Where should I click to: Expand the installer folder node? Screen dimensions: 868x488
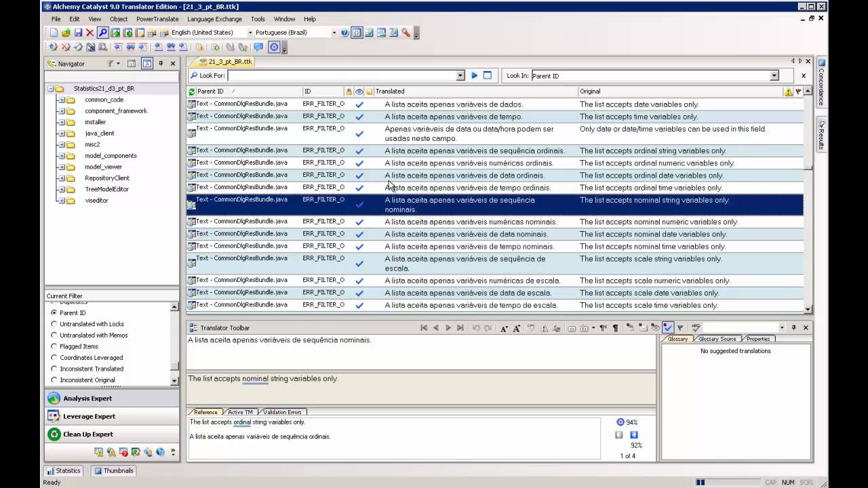(x=62, y=122)
